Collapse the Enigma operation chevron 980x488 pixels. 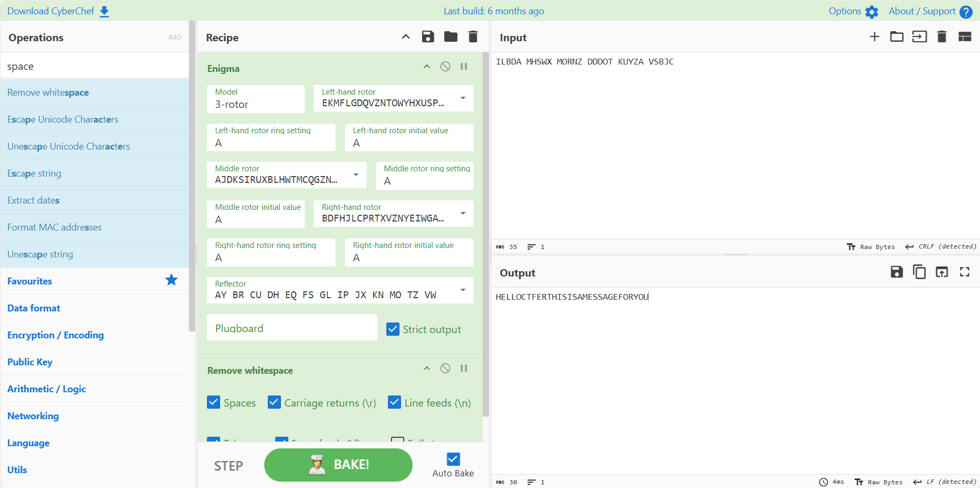427,67
